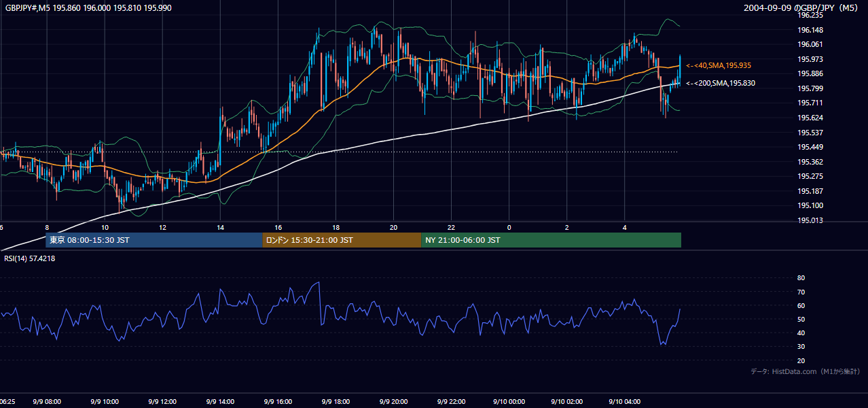Click the 9/9 18:00 time axis label

(x=336, y=402)
